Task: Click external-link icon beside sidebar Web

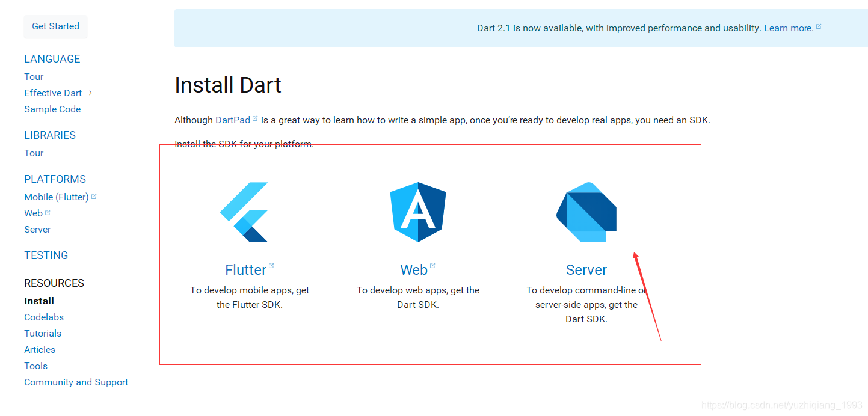Action: coord(48,212)
